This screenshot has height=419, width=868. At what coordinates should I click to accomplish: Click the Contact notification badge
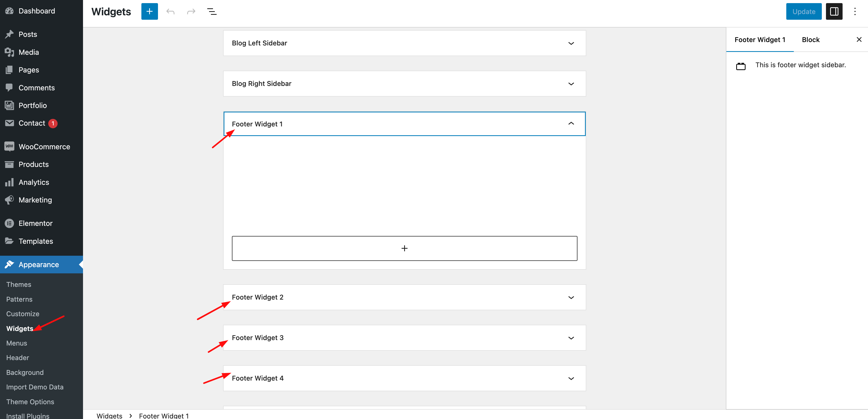click(53, 123)
